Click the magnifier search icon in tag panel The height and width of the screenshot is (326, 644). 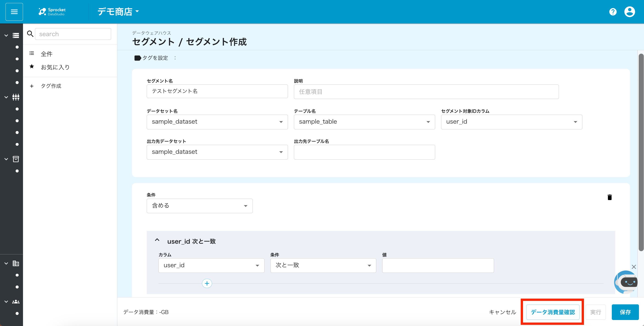point(30,34)
